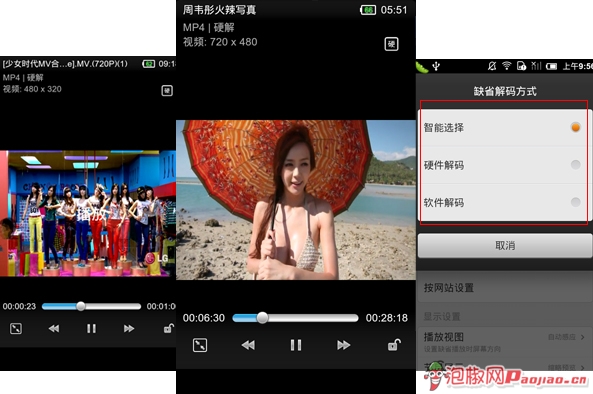Tap the lock icon in left player
The image size is (593, 394).
(169, 328)
